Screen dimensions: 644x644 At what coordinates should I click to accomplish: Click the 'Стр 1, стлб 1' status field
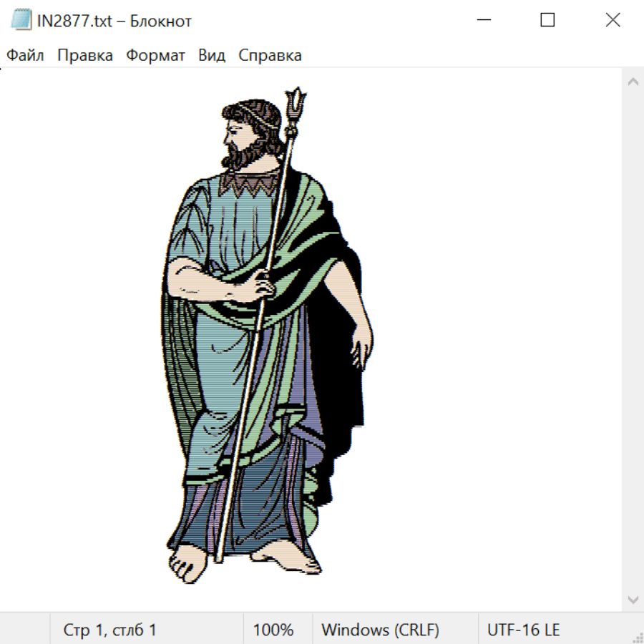(x=110, y=630)
